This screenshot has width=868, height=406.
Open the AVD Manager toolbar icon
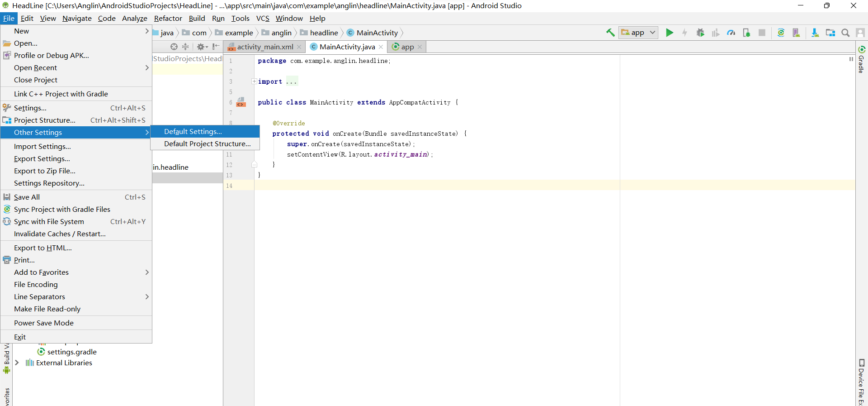(796, 33)
